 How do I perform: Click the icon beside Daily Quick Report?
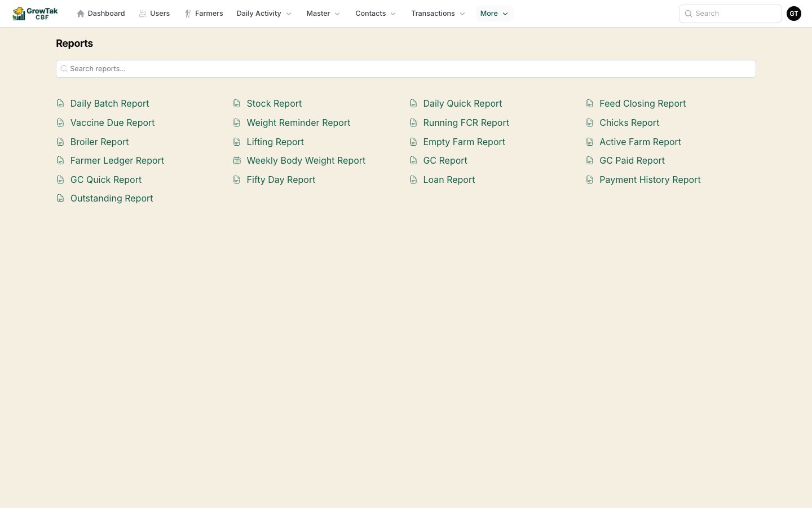(x=413, y=104)
